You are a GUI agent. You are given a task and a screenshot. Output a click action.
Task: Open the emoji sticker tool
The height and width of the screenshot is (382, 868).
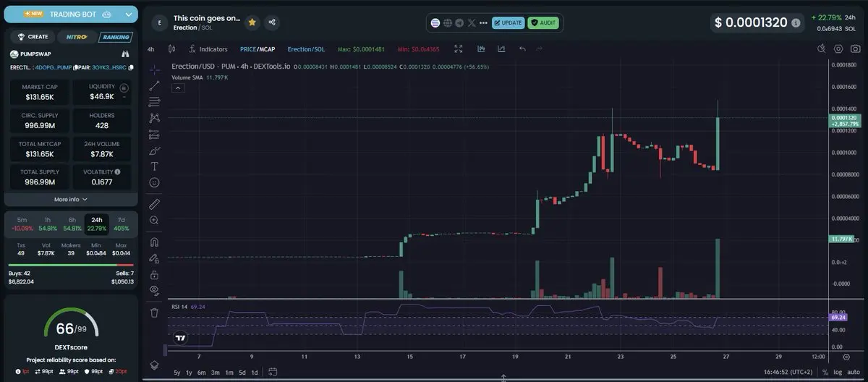(x=154, y=182)
